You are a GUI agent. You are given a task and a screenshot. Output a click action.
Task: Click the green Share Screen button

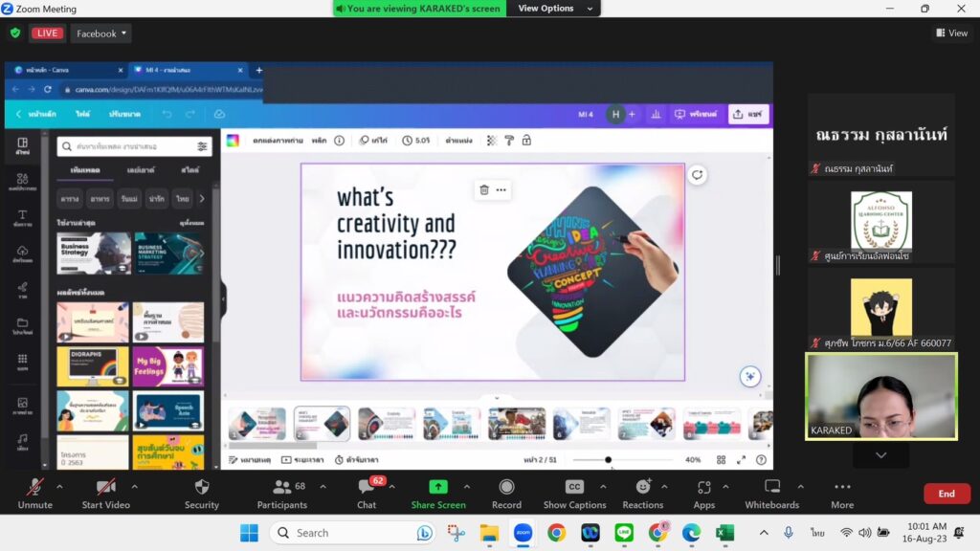pyautogui.click(x=437, y=493)
